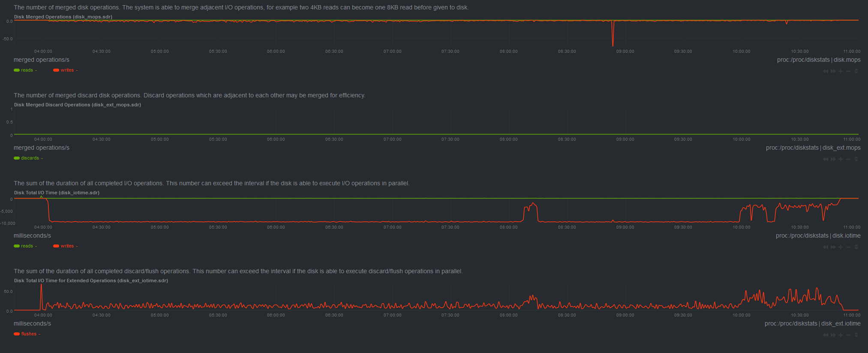Screen dimensions: 868x353
Task: Click milliseconds/s units under Disk Total I/O Time
Action: pyautogui.click(x=32, y=236)
